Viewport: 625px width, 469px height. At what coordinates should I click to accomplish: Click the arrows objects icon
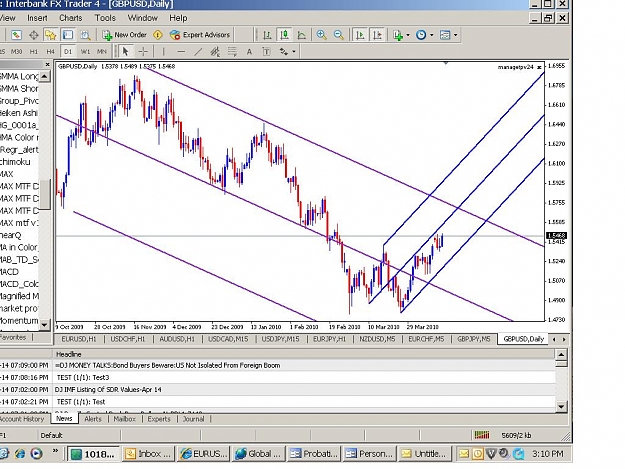(x=284, y=51)
